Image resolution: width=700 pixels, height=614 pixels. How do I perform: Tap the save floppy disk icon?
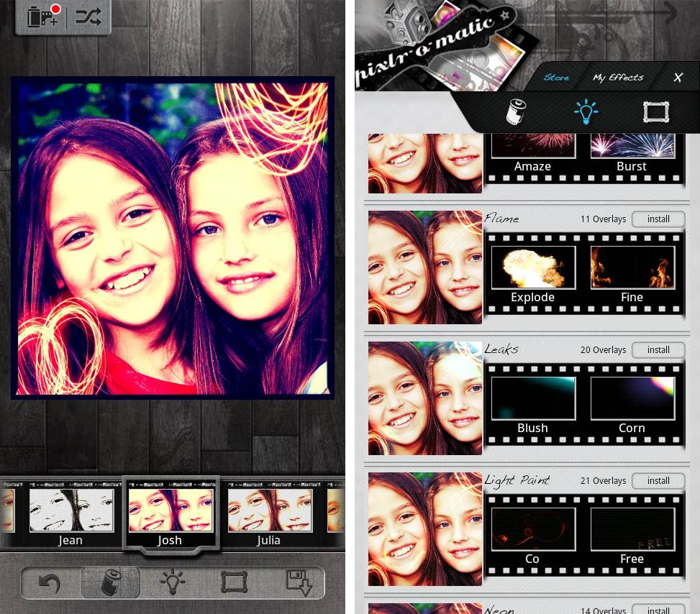point(298,582)
